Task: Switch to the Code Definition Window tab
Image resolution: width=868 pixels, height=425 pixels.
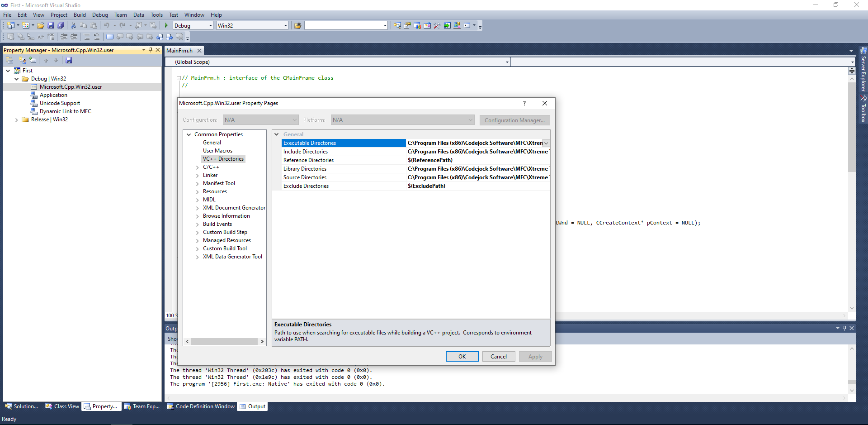Action: point(201,406)
